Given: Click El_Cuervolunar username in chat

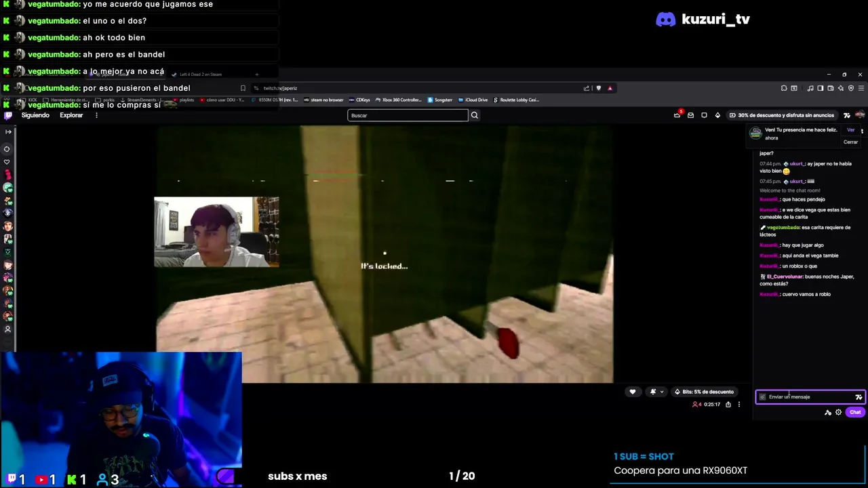Looking at the screenshot, I should click(x=785, y=277).
